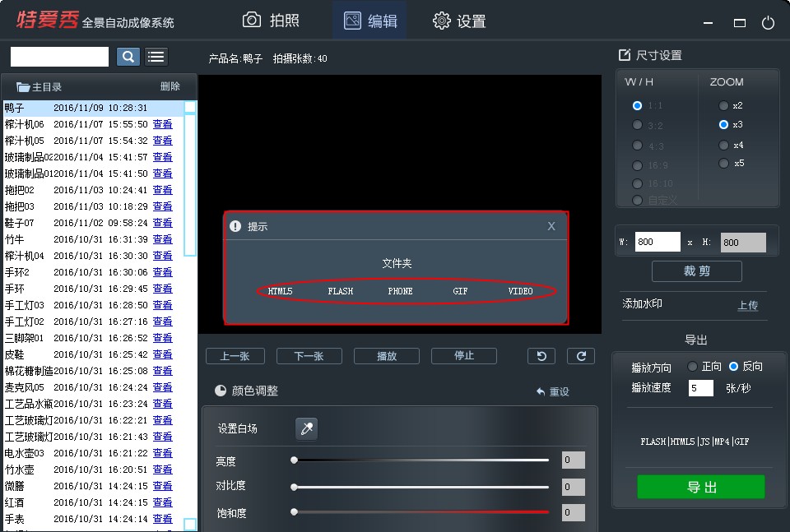Open the 设置 tab
Image resolution: width=790 pixels, height=532 pixels.
coord(459,21)
